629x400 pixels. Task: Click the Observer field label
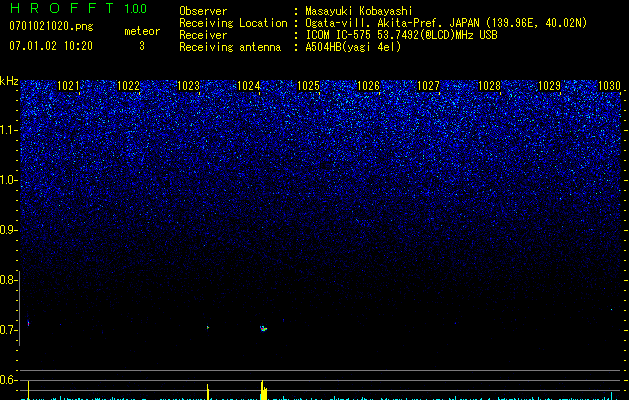click(x=203, y=11)
